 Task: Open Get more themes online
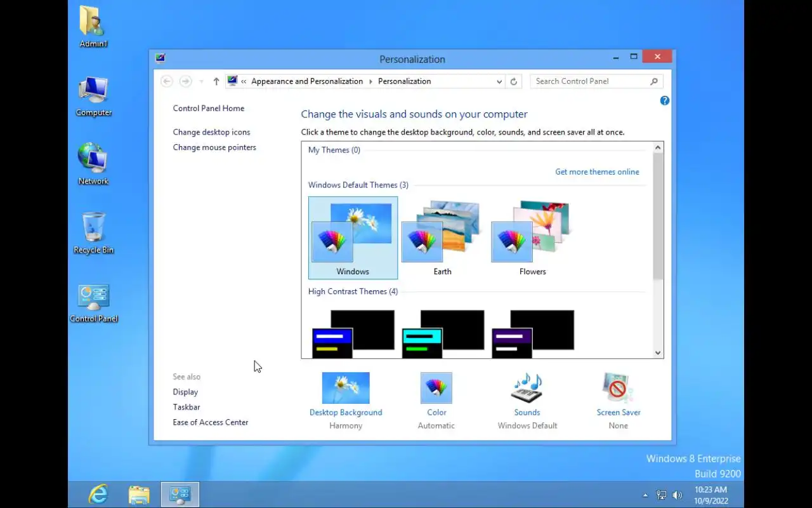[x=597, y=172]
